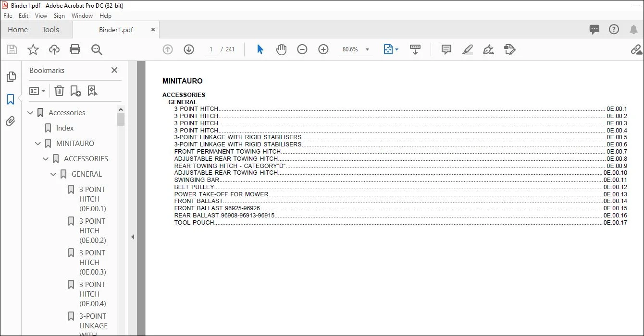Zoom out with the minus button
Screen dimensions: 644x336
tap(302, 49)
